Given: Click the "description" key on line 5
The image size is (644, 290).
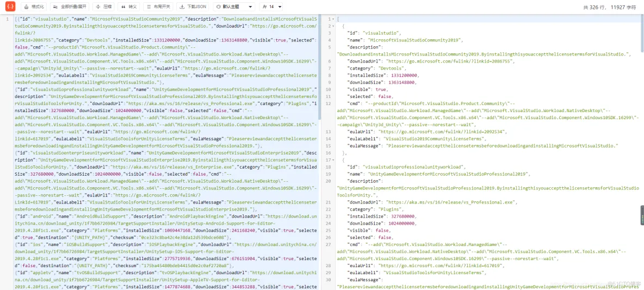Looking at the screenshot, I should (x=364, y=47).
